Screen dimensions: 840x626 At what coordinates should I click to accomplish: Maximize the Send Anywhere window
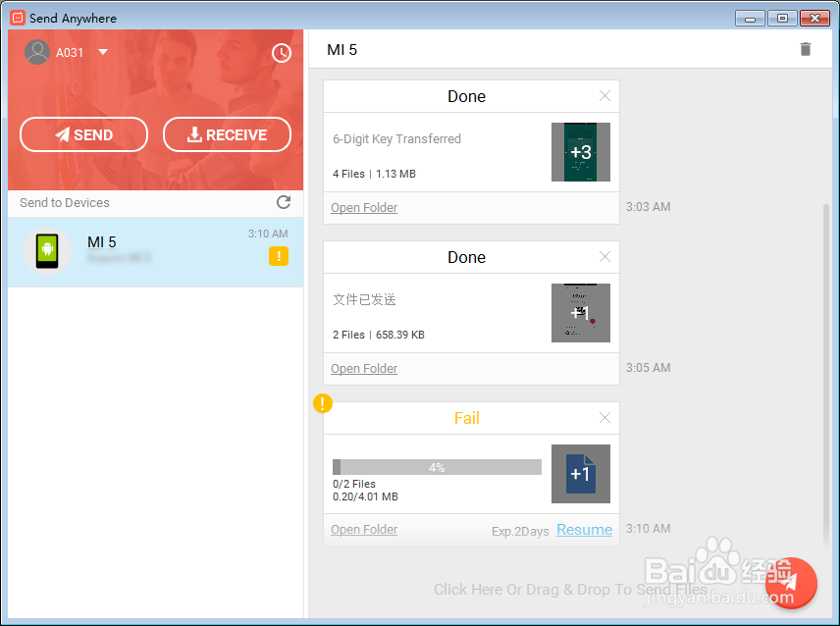(x=782, y=19)
